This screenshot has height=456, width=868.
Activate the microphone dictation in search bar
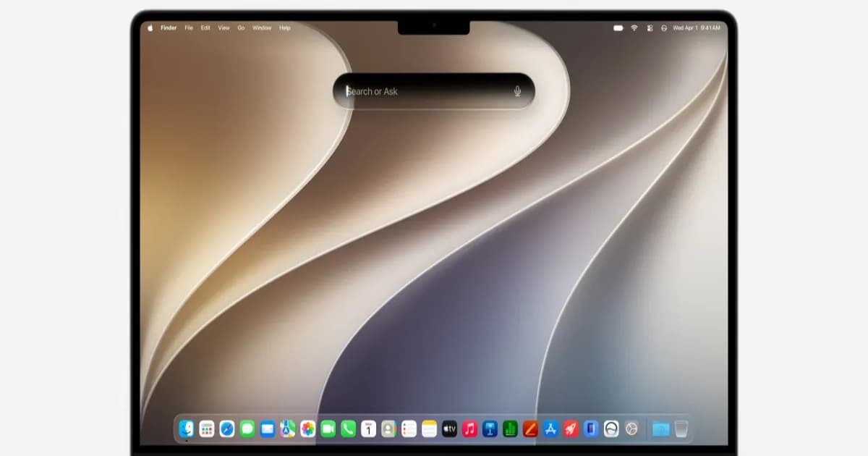click(x=517, y=91)
